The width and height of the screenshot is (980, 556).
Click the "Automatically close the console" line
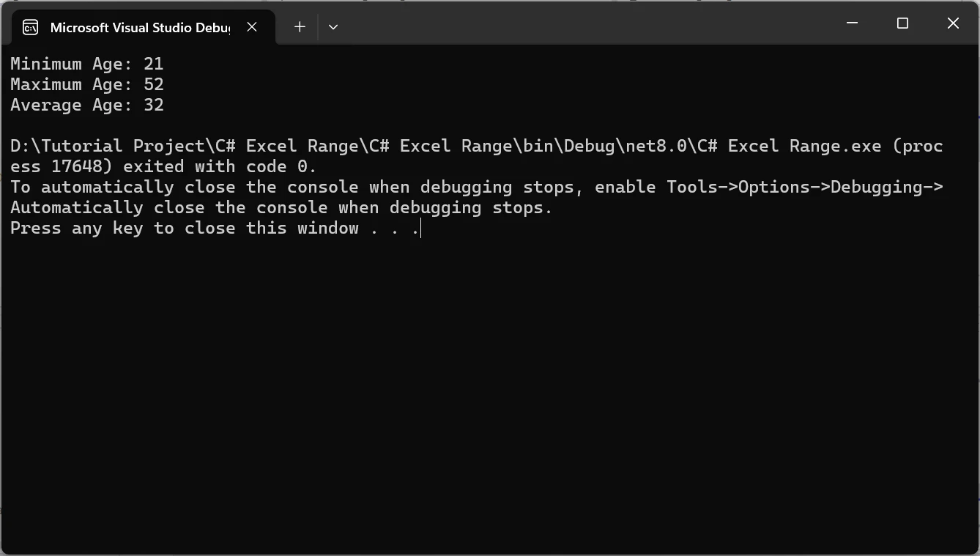point(281,208)
